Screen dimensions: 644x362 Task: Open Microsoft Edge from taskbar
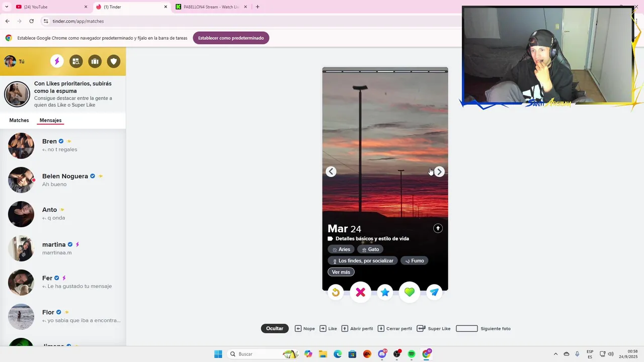338,354
